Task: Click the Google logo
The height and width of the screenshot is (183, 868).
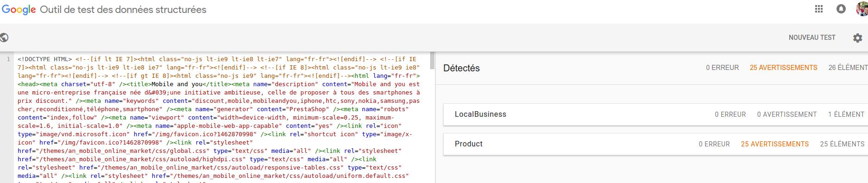Action: (19, 10)
